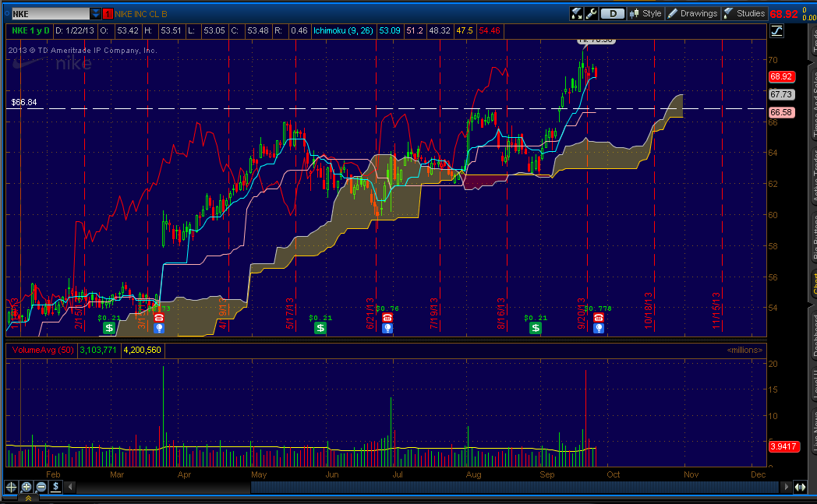Open the Drawings menu
This screenshot has height=504, width=817.
coord(692,13)
